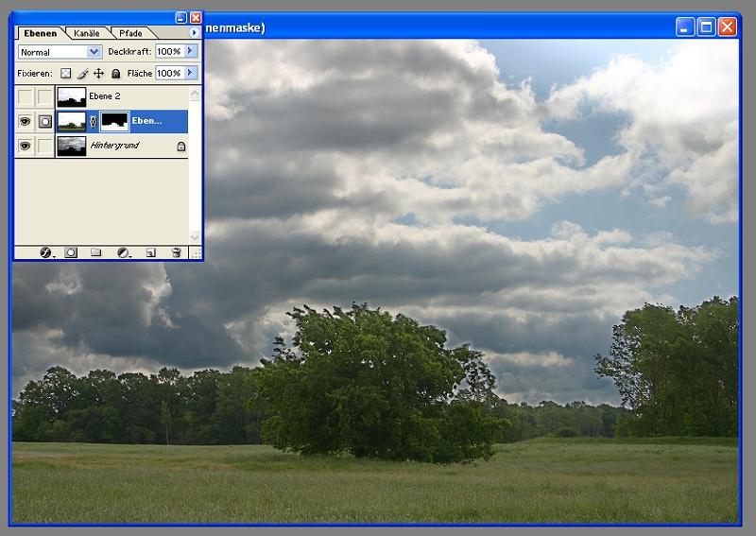Switch to the Pfade tab
The height and width of the screenshot is (536, 756).
130,33
